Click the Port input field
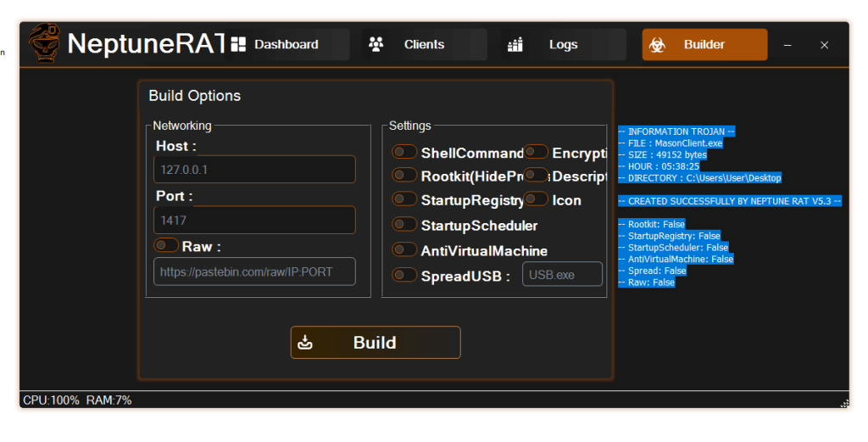Viewport: 868px width, 442px height. pos(254,221)
